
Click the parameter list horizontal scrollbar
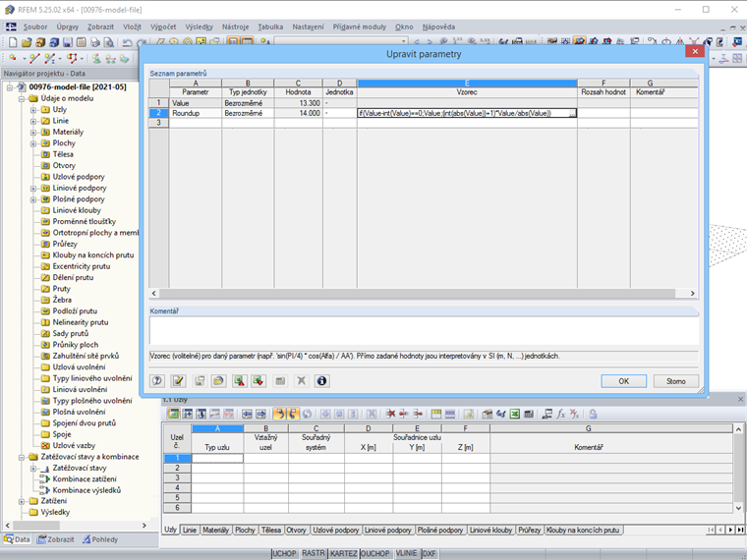[x=417, y=294]
